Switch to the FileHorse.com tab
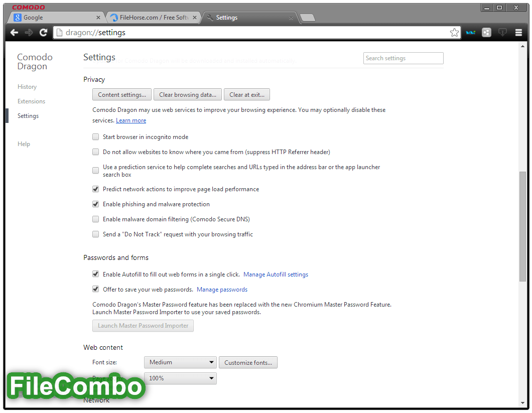This screenshot has width=532, height=413. (x=154, y=18)
